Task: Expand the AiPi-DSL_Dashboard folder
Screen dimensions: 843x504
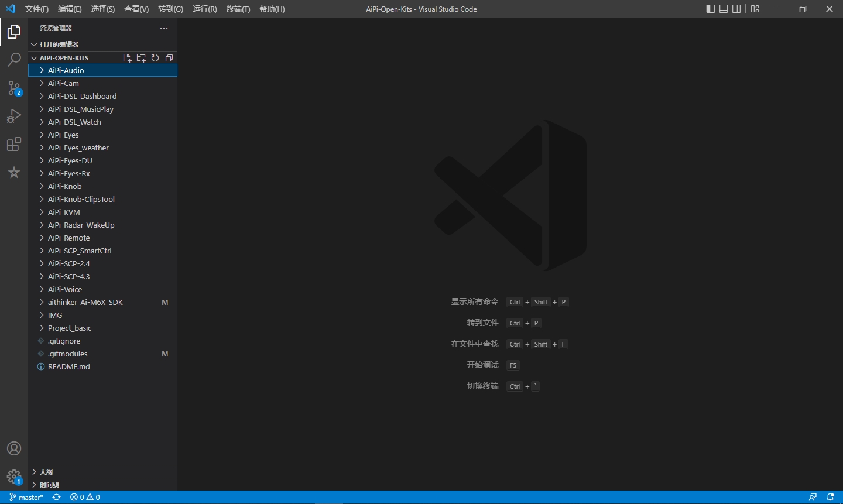Action: (102, 96)
